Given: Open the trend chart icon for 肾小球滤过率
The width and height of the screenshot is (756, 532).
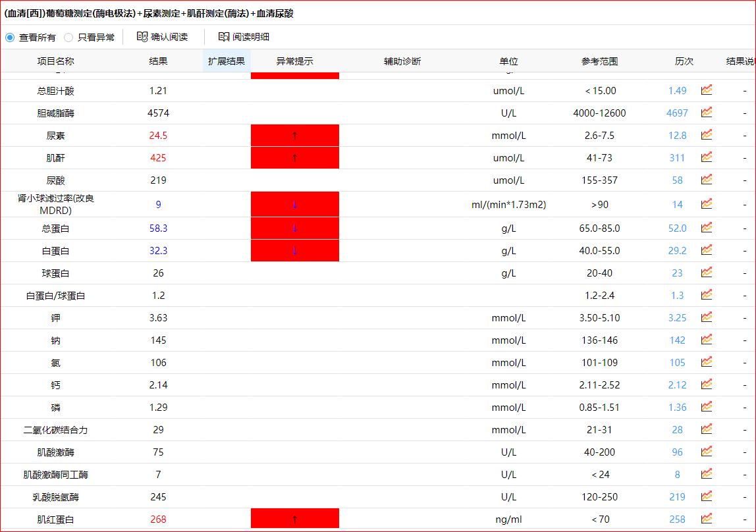Looking at the screenshot, I should tap(707, 204).
